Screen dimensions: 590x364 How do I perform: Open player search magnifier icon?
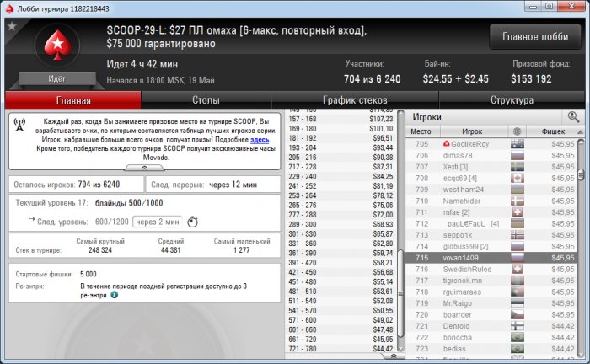(573, 117)
